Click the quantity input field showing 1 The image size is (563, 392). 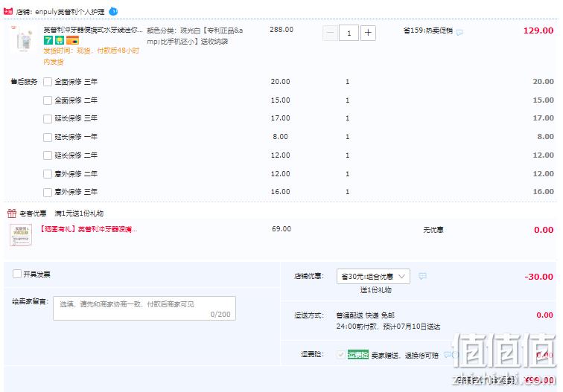(x=349, y=33)
